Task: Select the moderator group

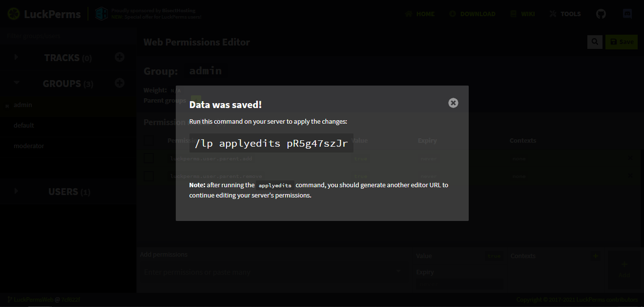Action: (x=29, y=146)
